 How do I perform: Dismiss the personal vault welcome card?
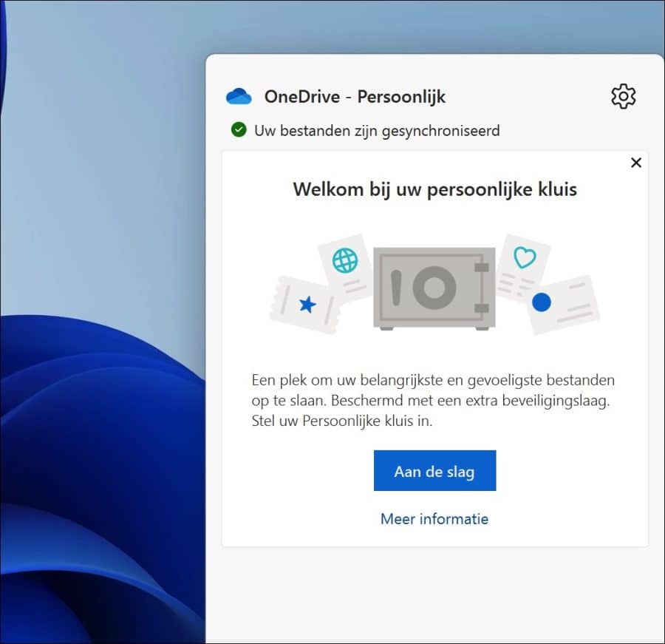coord(636,163)
